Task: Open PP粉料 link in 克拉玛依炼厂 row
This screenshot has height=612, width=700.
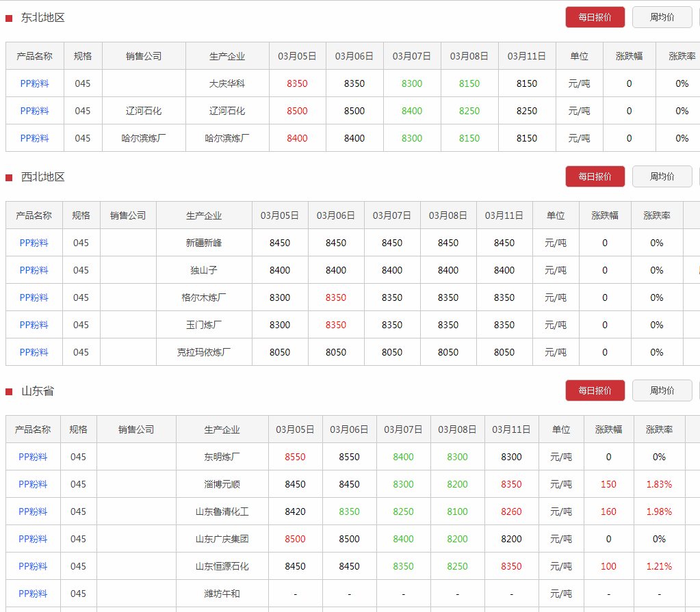Action: [x=34, y=352]
